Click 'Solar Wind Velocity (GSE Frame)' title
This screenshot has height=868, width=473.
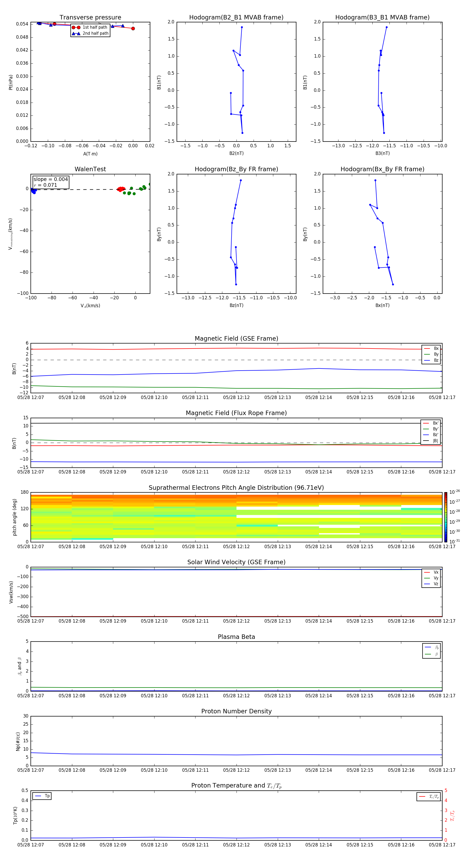pos(236,562)
